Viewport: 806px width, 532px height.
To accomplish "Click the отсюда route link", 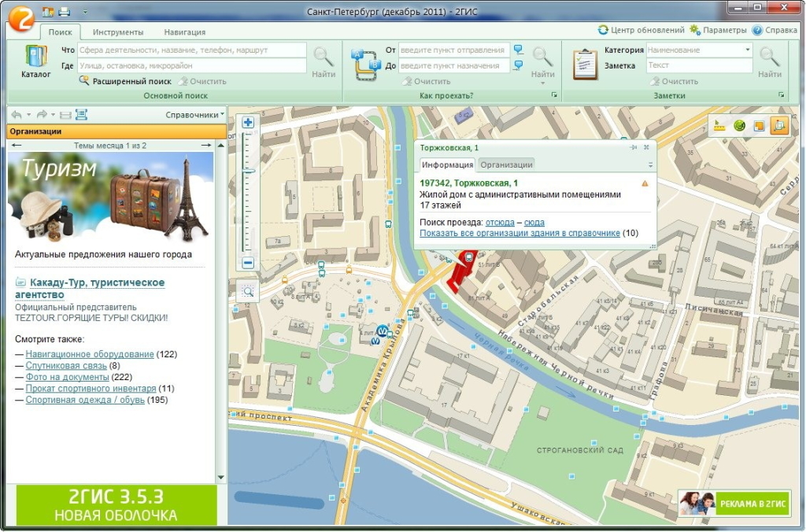I will tap(500, 222).
